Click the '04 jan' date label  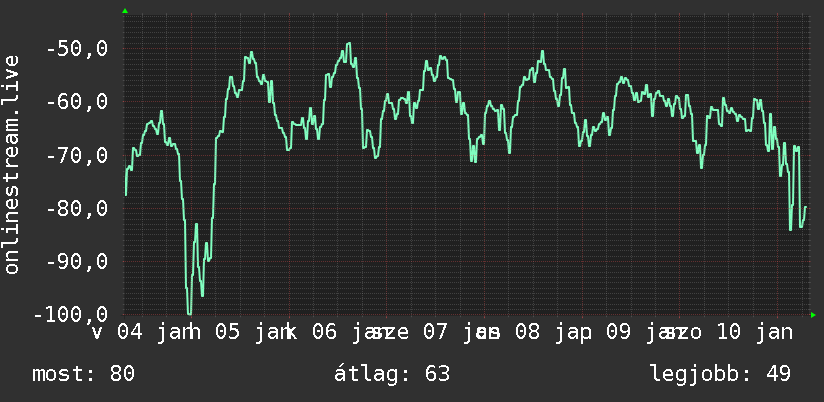point(156,333)
